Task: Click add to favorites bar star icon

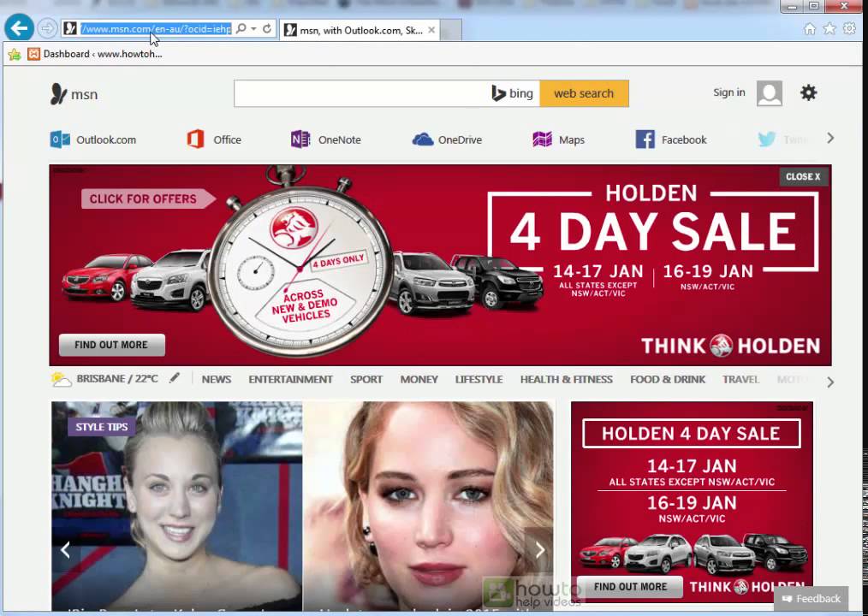Action: [x=15, y=54]
